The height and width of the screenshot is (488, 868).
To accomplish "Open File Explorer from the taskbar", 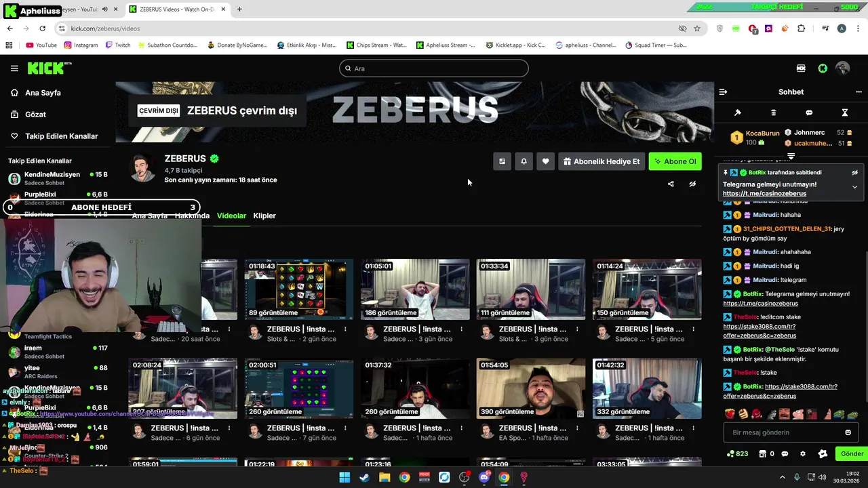I will pyautogui.click(x=384, y=477).
